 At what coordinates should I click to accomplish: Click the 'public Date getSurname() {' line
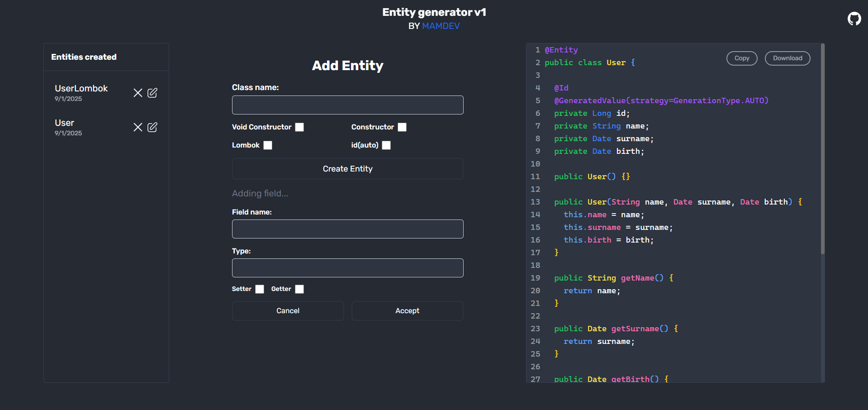pos(616,329)
